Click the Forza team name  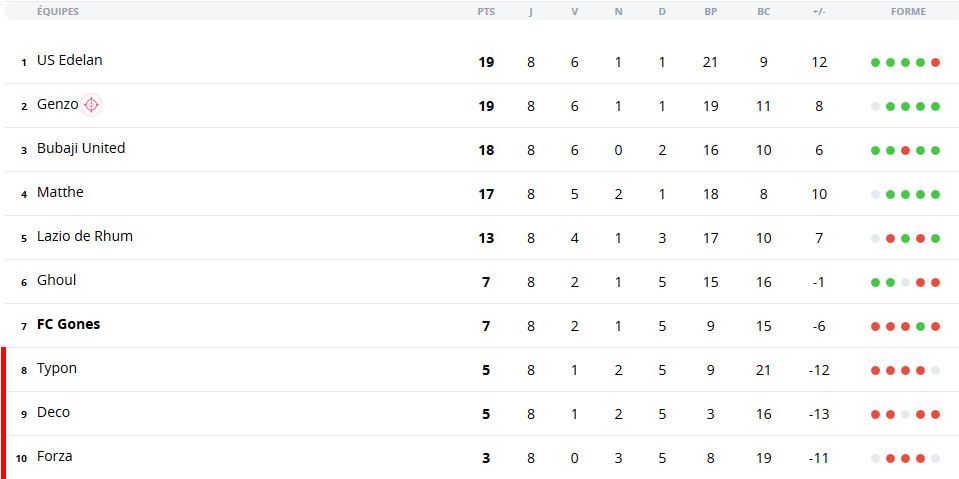pos(54,456)
